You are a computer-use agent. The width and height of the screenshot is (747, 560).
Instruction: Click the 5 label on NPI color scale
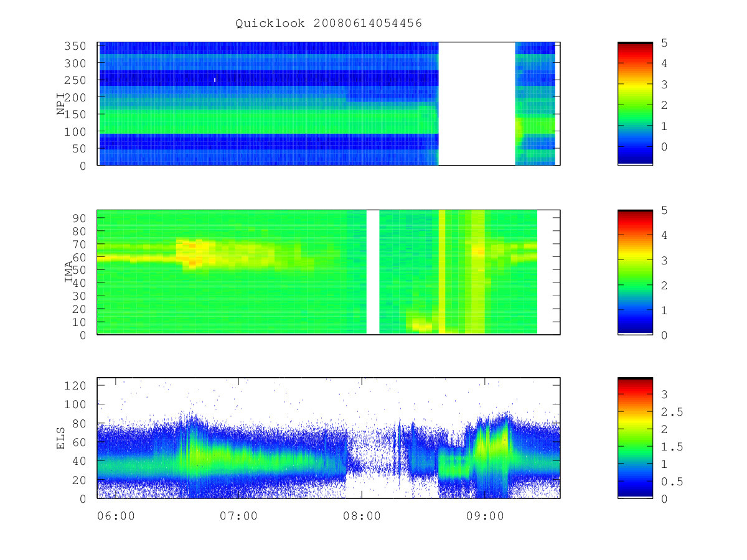coord(664,42)
